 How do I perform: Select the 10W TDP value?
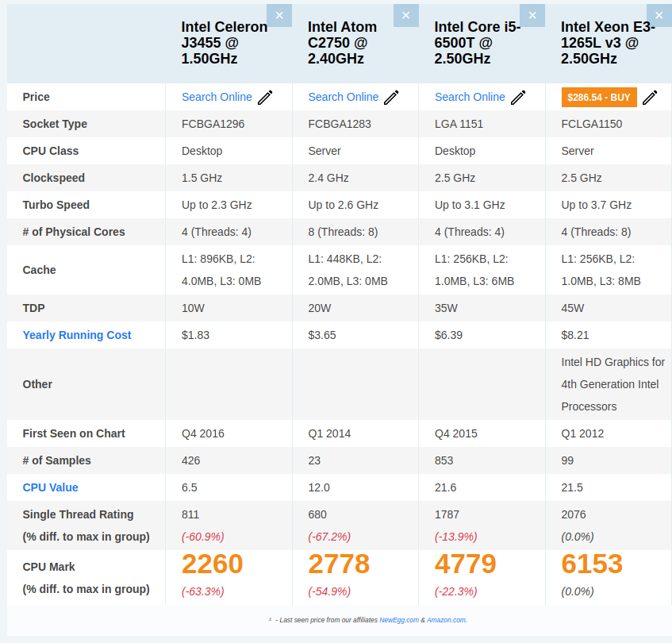(194, 308)
